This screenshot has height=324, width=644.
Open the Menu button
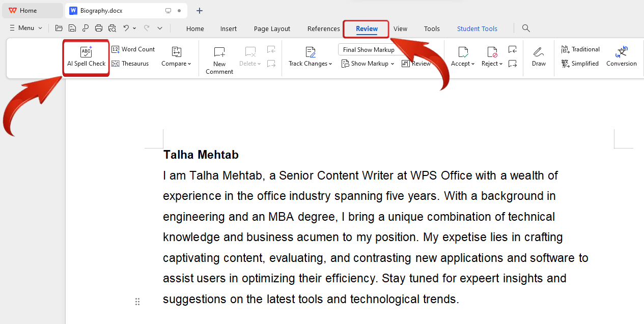(25, 28)
